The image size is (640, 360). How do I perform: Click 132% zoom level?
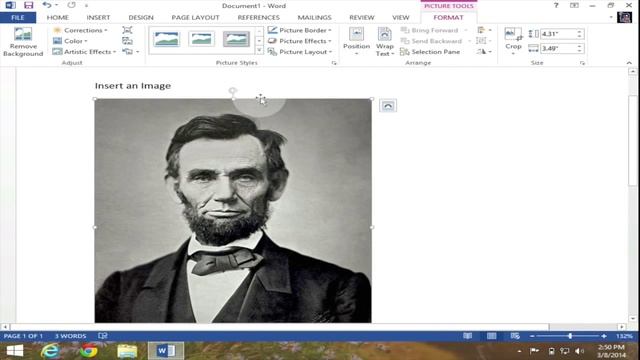point(624,336)
